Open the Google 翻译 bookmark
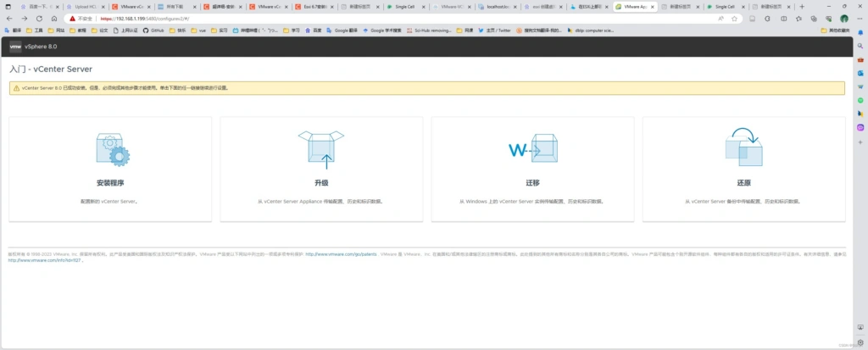The width and height of the screenshot is (868, 350). click(x=342, y=31)
